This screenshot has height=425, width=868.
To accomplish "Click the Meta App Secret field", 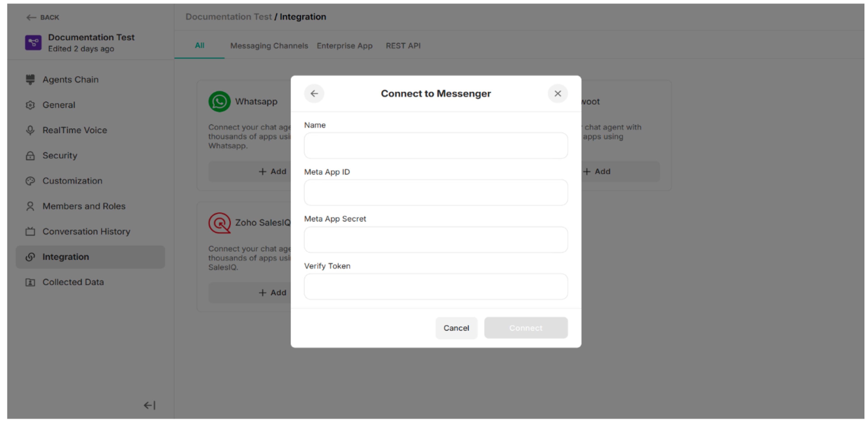I will 436,240.
